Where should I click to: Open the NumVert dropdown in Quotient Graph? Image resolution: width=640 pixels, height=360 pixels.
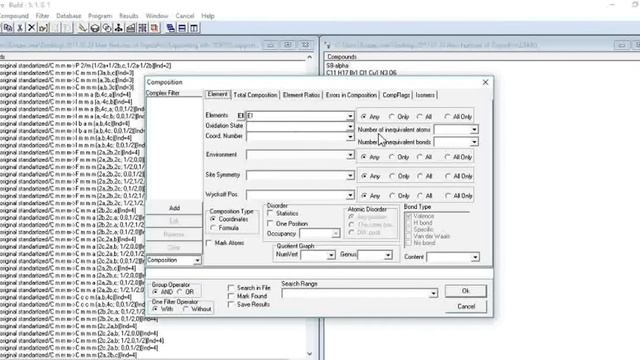point(331,255)
